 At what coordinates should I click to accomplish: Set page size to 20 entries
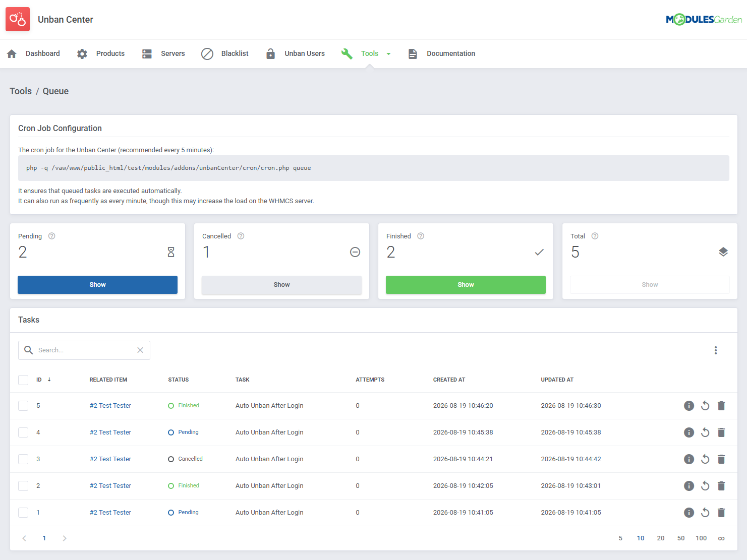click(x=661, y=538)
